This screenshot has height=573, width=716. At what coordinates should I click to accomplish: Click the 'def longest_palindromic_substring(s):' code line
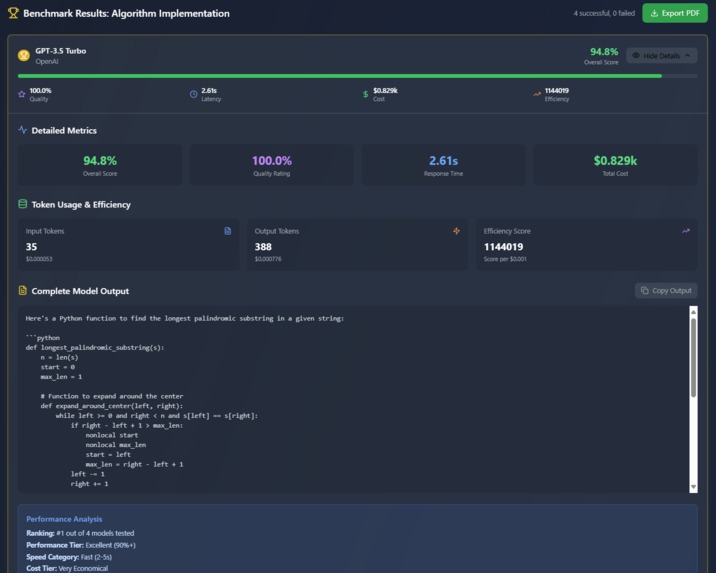coord(95,347)
